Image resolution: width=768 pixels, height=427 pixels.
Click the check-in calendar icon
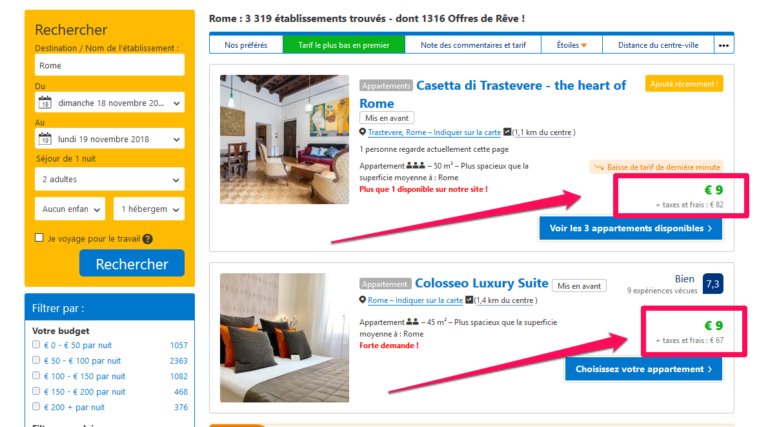[x=45, y=103]
